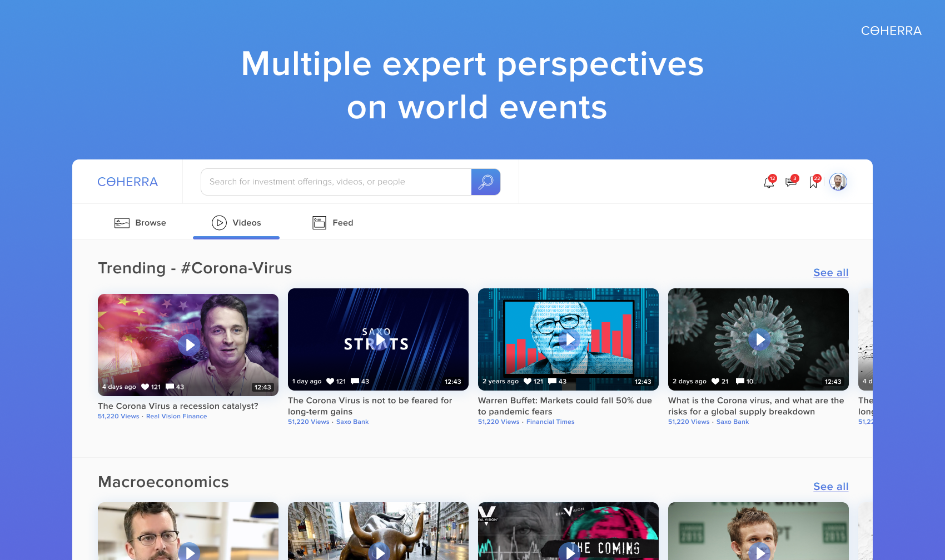
Task: Click the Feed tab icon
Action: tap(319, 223)
